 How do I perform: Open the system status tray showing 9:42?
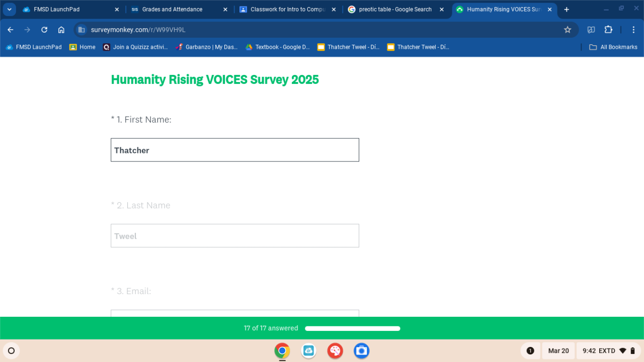click(x=609, y=350)
